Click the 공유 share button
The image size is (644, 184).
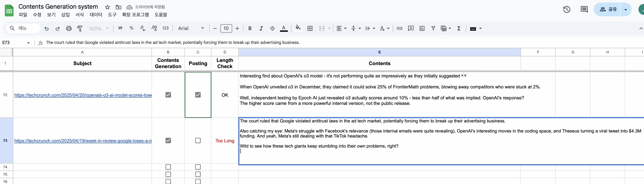pos(608,9)
